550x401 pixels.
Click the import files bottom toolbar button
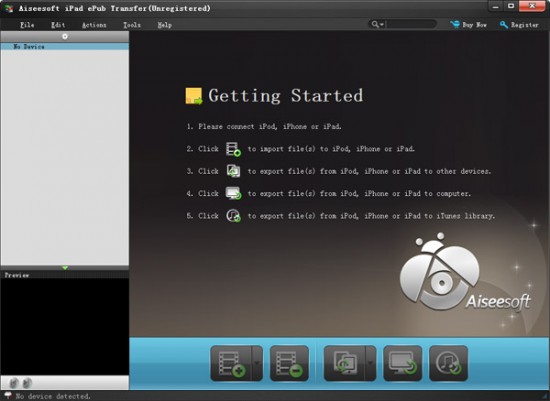pos(231,363)
